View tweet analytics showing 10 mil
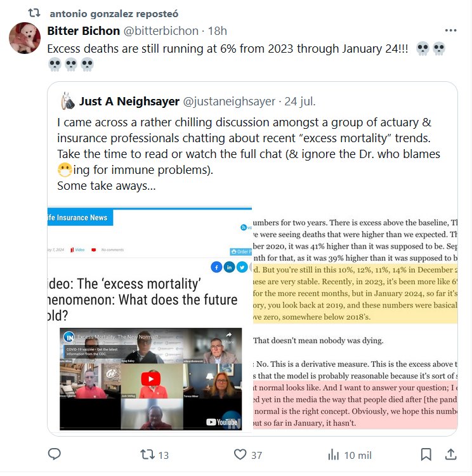 click(x=334, y=454)
